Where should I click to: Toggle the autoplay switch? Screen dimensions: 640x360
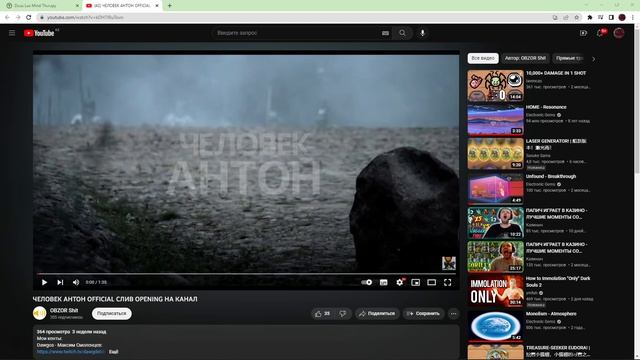tap(367, 282)
